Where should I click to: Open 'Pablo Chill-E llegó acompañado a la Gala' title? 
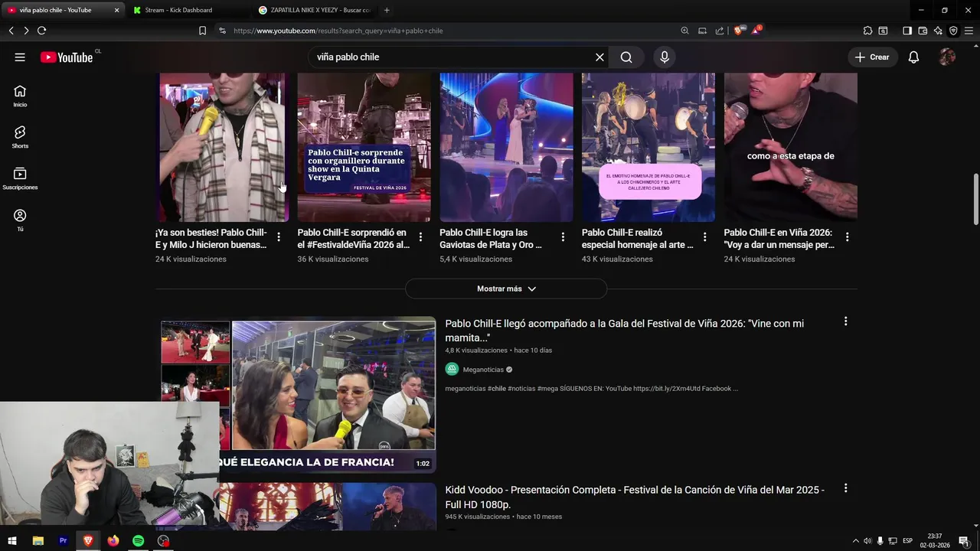[624, 331]
